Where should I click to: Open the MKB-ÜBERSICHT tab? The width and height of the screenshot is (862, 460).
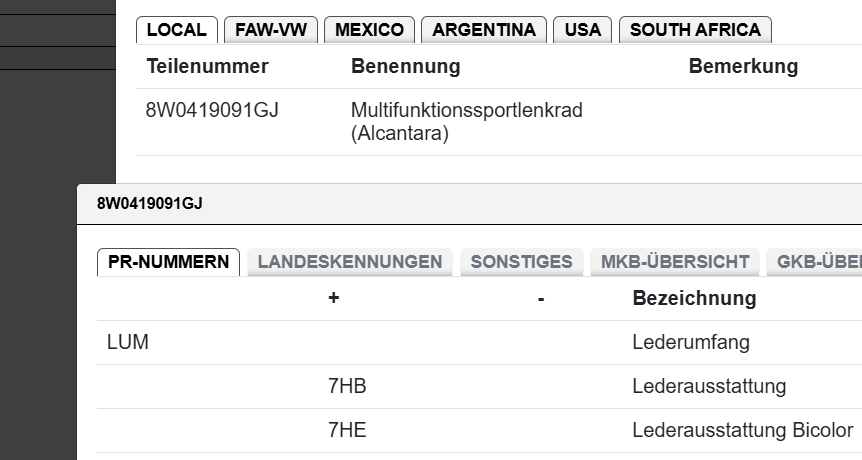pos(675,262)
